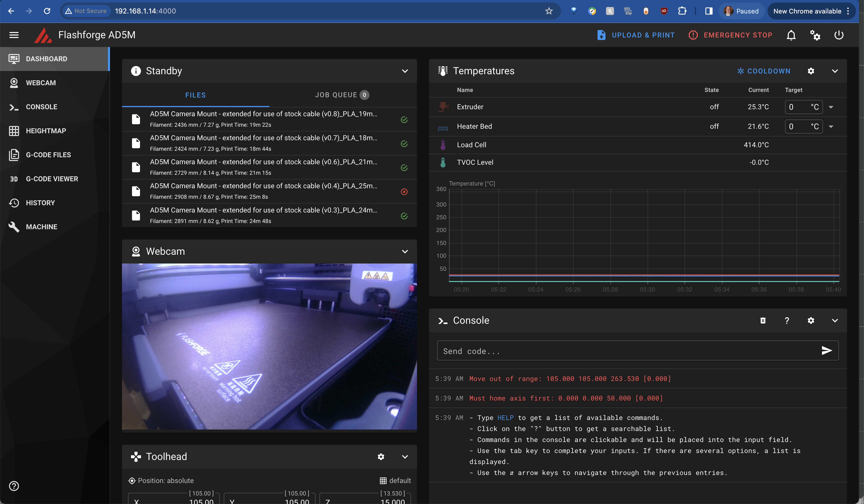Open interface settings cogs icon
Image resolution: width=864 pixels, height=504 pixels.
pos(815,35)
